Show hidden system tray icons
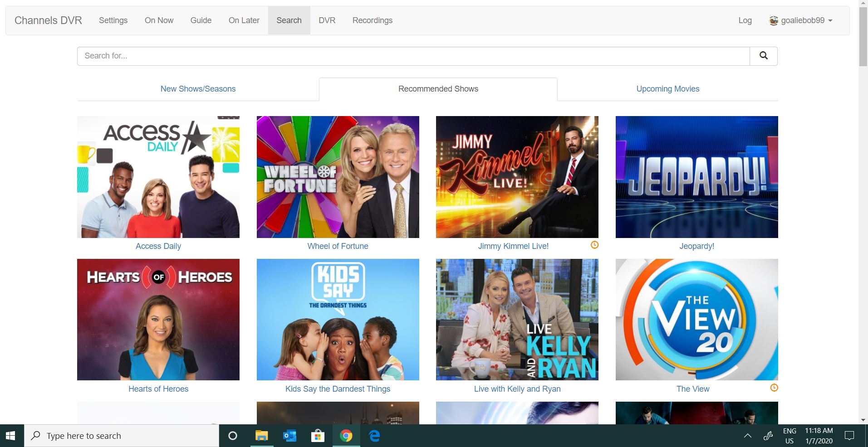Image resolution: width=868 pixels, height=447 pixels. [x=747, y=436]
